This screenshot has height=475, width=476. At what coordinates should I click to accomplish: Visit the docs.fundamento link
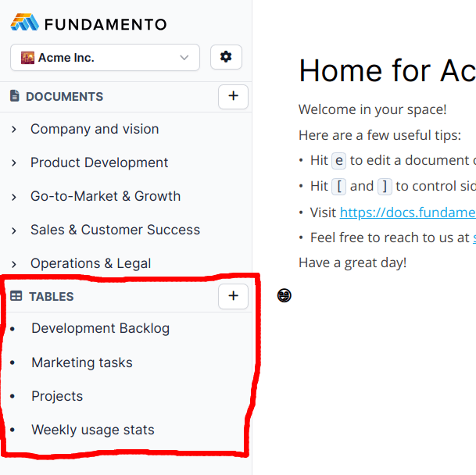[x=406, y=212]
